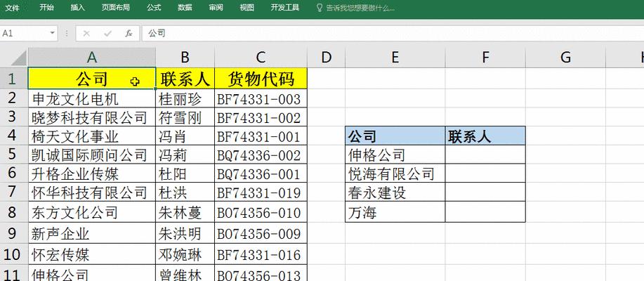Screen dimensions: 644x281
Task: Click empty contact cell beside 万海
Action: [485, 212]
